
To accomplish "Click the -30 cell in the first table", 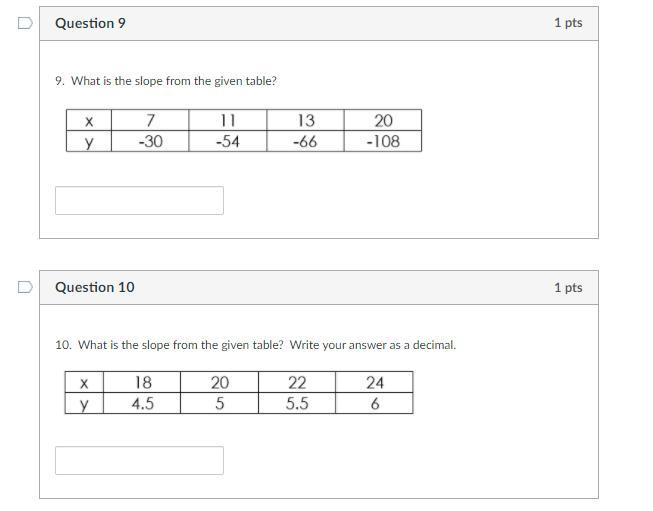I will [150, 141].
